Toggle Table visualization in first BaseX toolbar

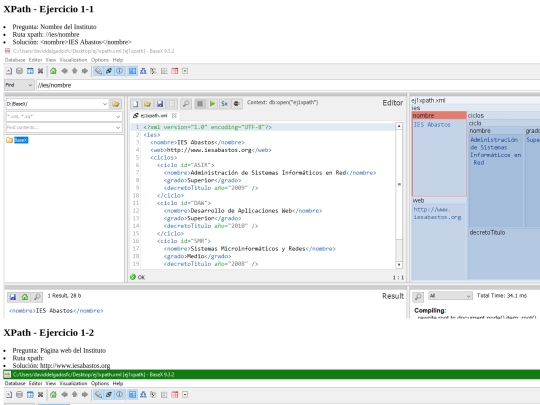pyautogui.click(x=175, y=71)
